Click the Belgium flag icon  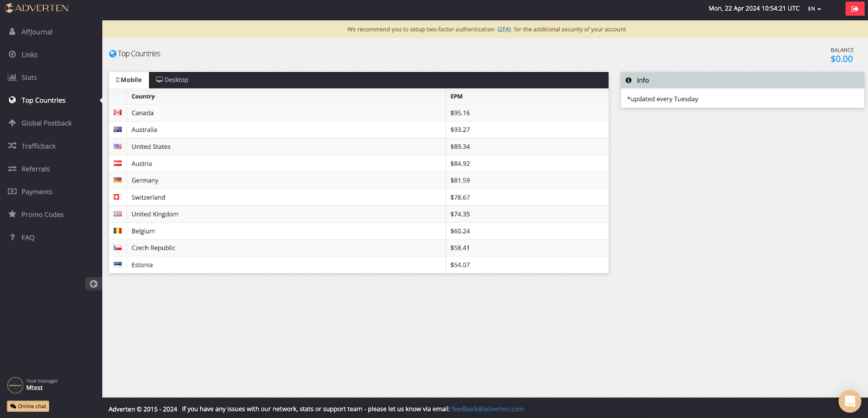[118, 231]
